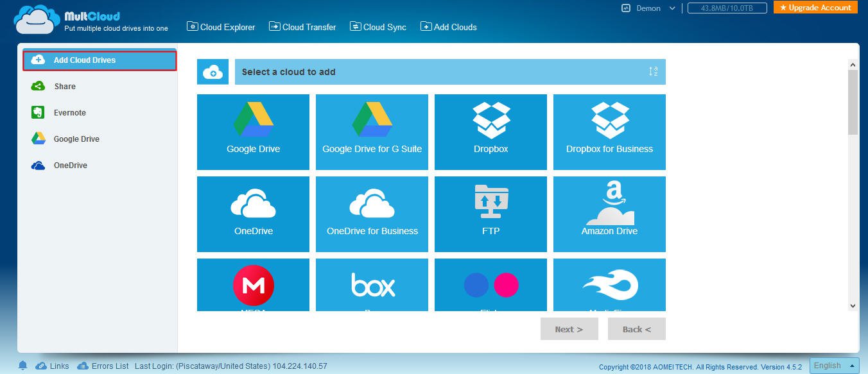Image resolution: width=868 pixels, height=374 pixels.
Task: Select the Dropbox for Business tile
Action: 609,132
